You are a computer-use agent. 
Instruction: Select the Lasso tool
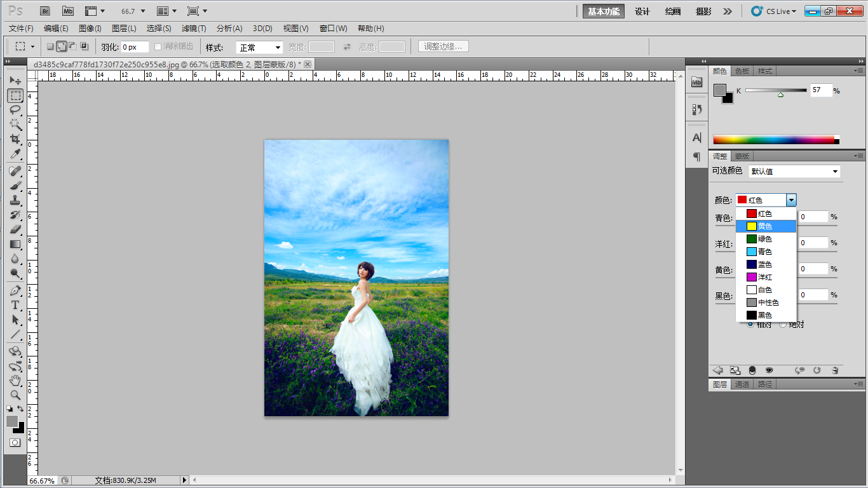[15, 110]
